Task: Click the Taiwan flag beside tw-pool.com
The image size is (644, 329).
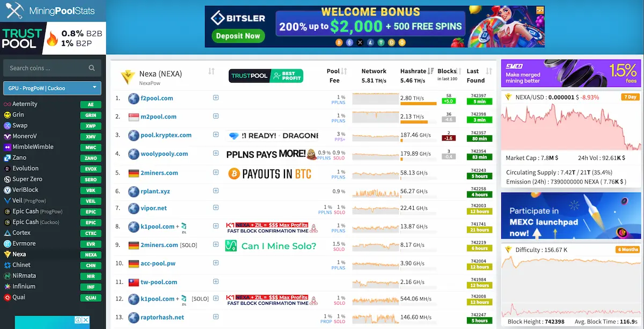Action: 134,282
